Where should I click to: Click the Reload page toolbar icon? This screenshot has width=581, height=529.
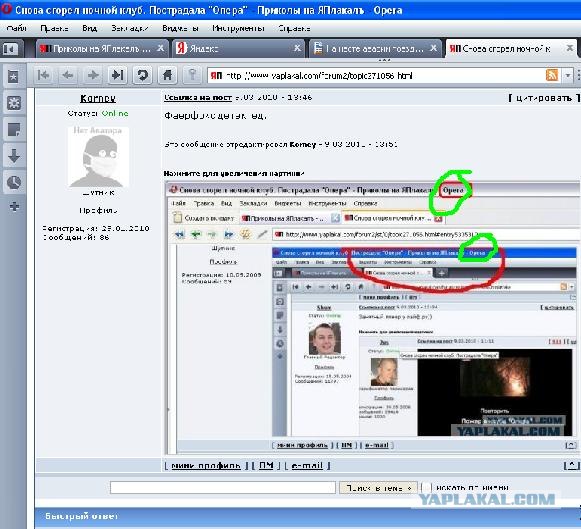(143, 76)
